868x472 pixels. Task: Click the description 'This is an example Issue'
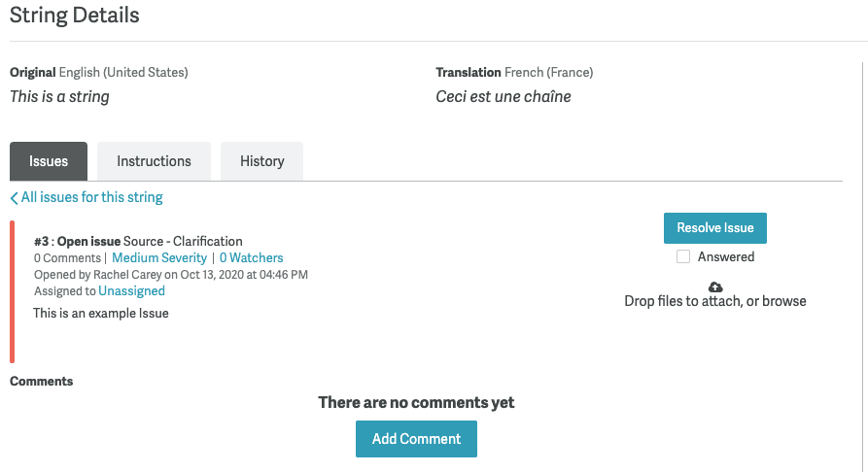click(x=101, y=314)
